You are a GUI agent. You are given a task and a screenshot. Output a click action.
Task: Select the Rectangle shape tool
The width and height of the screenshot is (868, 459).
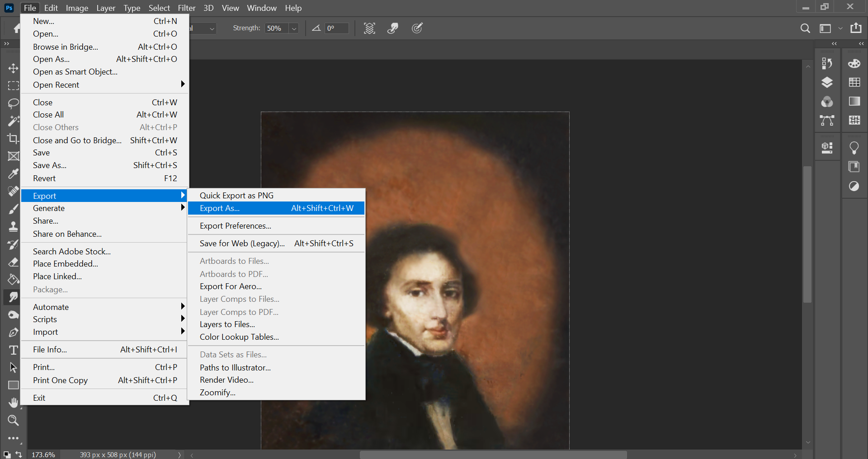13,385
